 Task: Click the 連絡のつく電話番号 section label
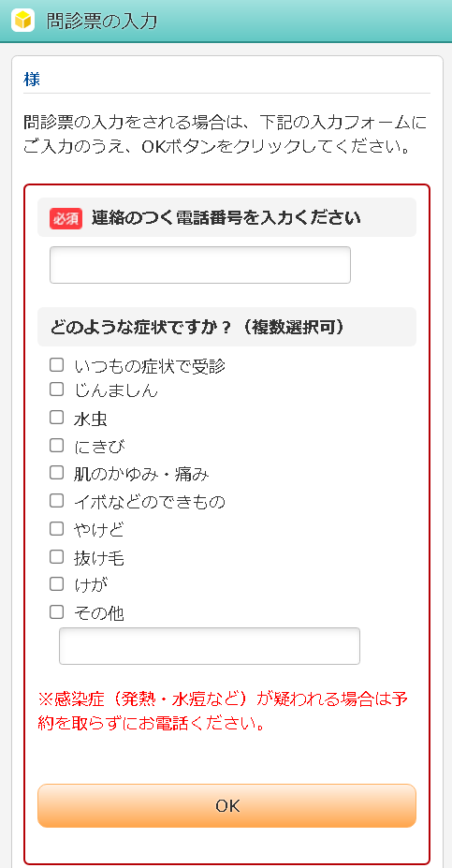[226, 218]
